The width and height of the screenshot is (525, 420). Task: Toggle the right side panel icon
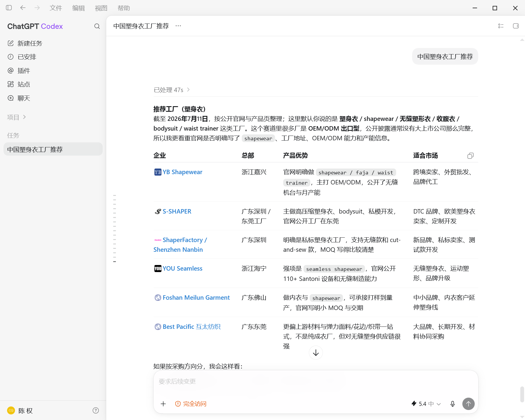coord(516,26)
